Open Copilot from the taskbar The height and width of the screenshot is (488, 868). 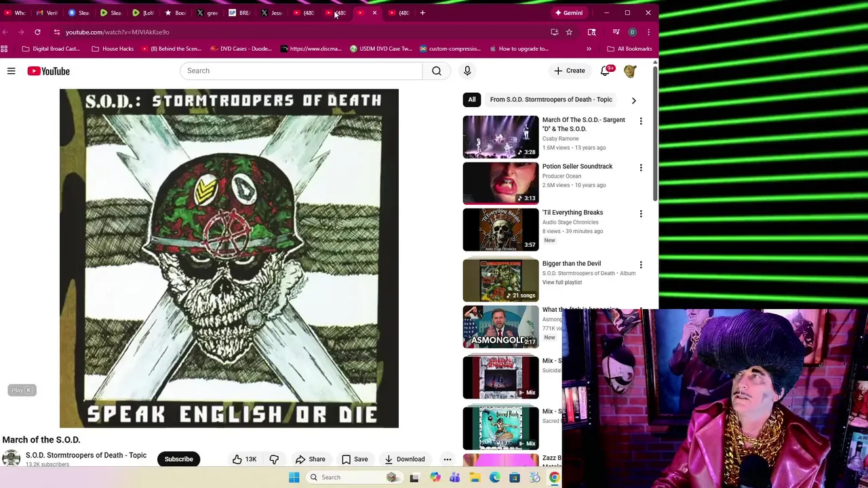435,477
